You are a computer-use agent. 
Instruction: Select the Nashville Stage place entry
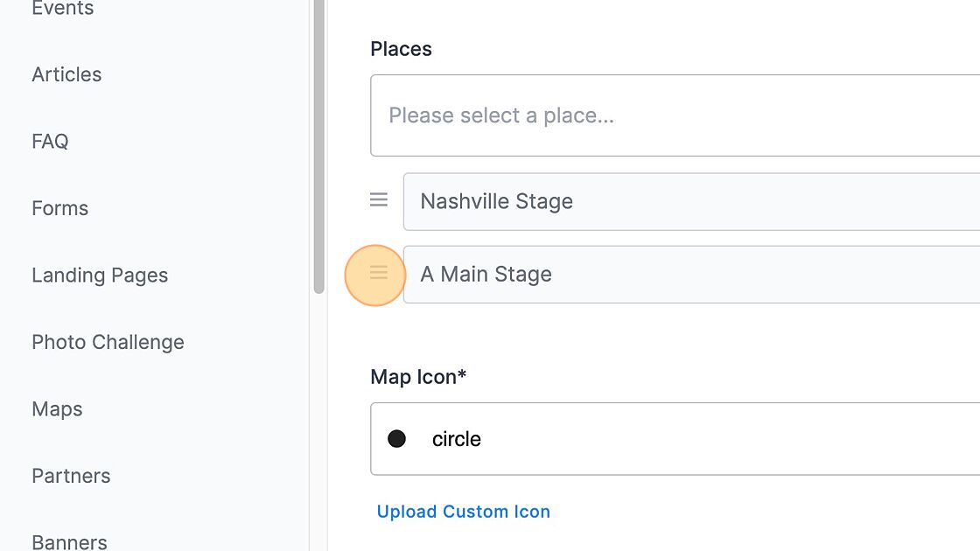click(682, 201)
